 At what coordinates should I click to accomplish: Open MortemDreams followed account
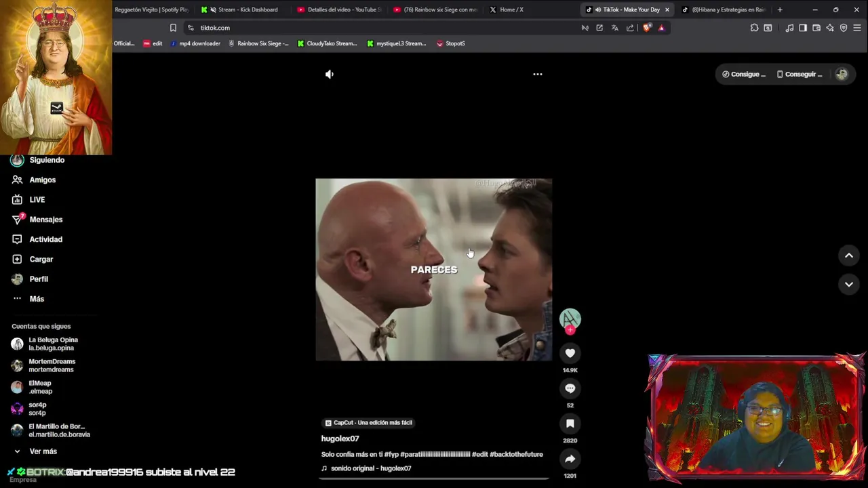[43, 366]
